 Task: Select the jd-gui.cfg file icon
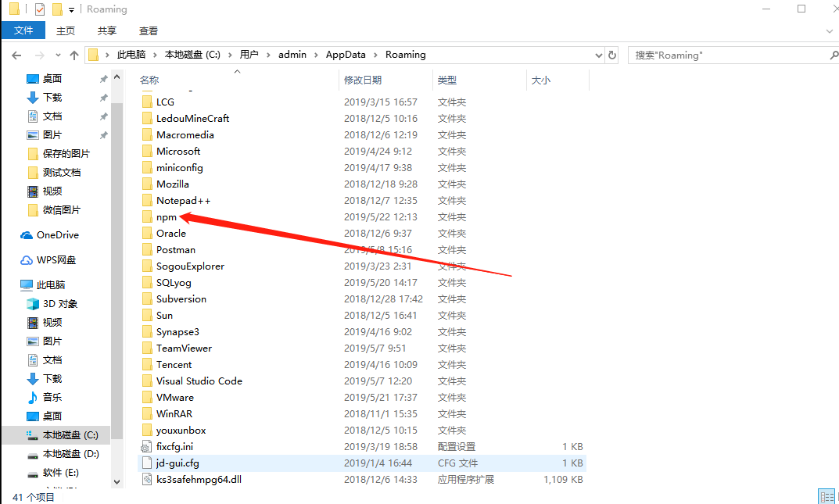click(147, 463)
